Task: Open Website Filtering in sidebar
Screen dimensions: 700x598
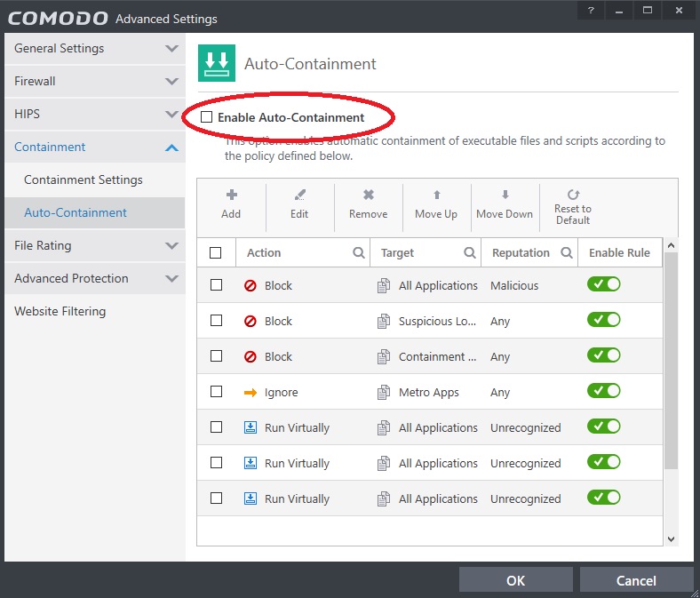Action: (x=60, y=311)
